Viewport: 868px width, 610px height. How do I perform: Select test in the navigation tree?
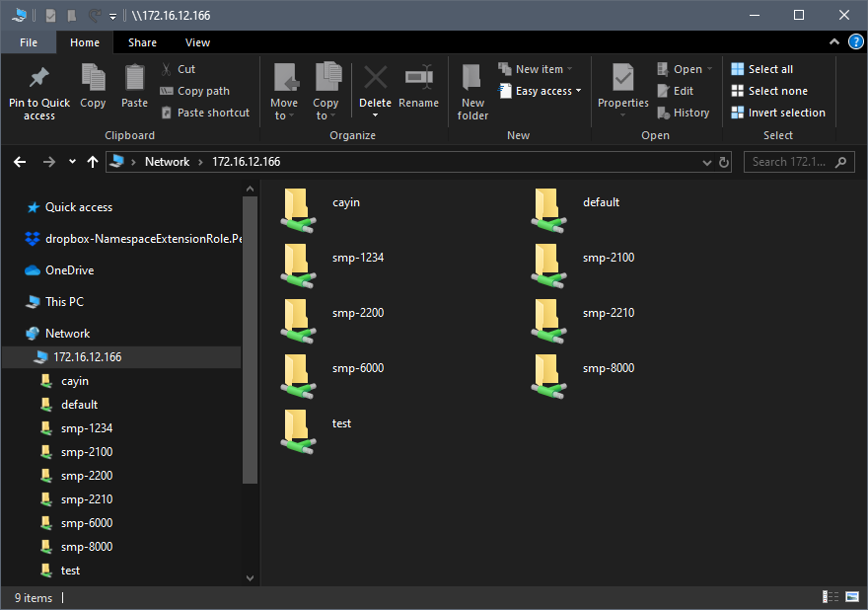[x=61, y=571]
